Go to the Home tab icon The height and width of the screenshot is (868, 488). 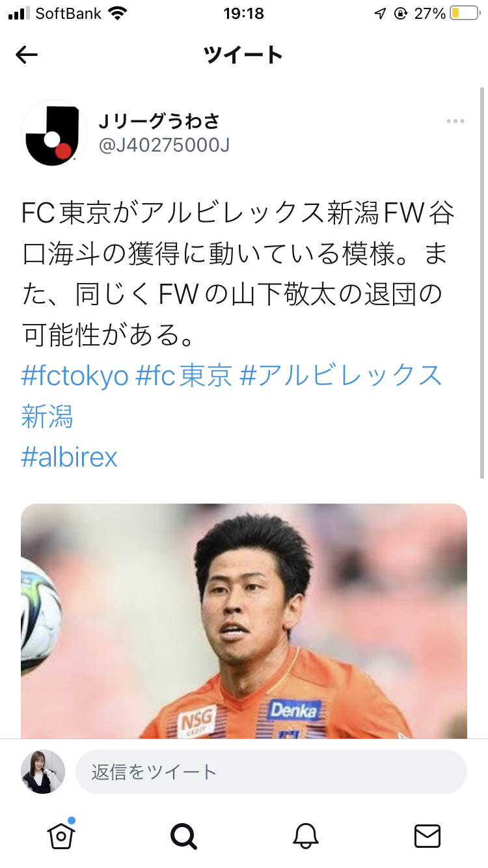coord(61,835)
